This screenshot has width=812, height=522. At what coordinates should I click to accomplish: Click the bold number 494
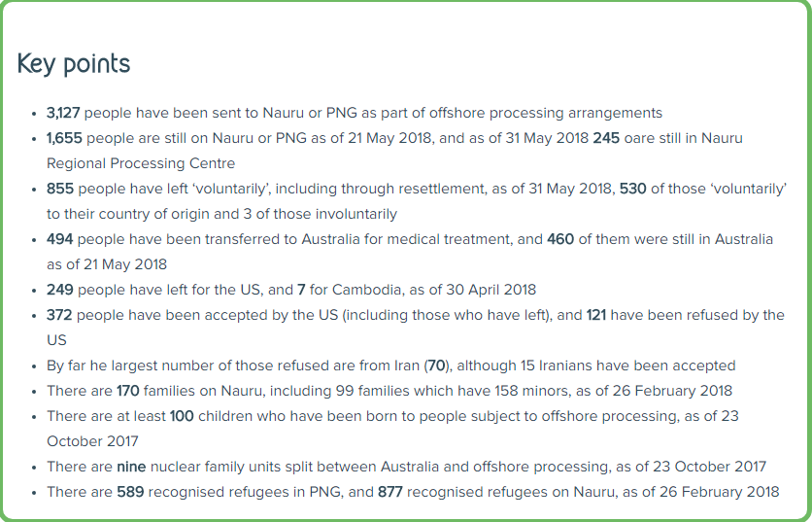click(59, 239)
